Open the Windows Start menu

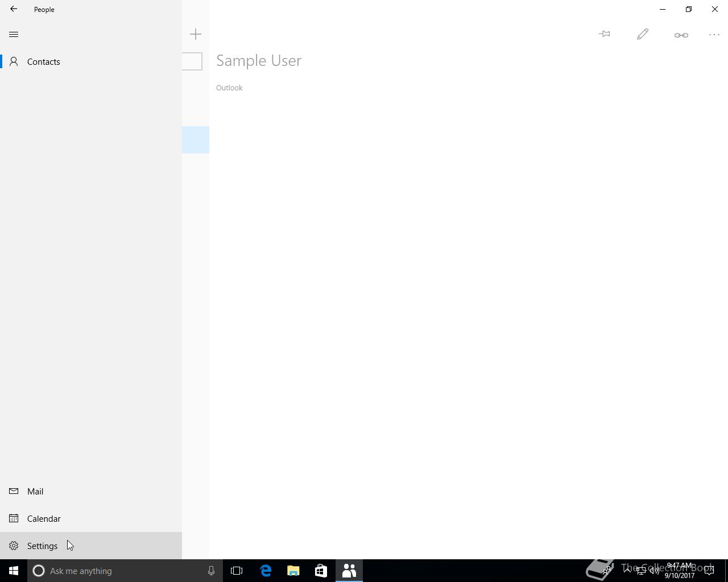point(14,571)
